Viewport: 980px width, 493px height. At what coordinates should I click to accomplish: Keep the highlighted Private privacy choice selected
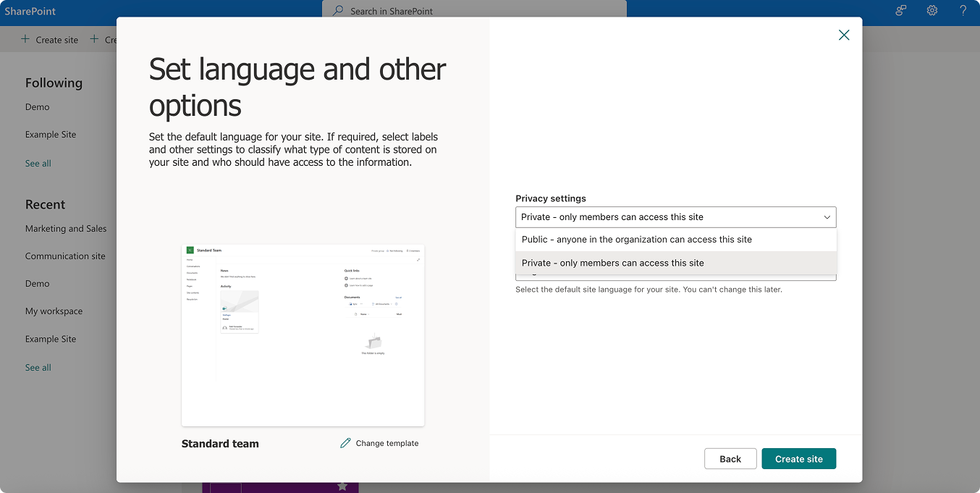(613, 263)
